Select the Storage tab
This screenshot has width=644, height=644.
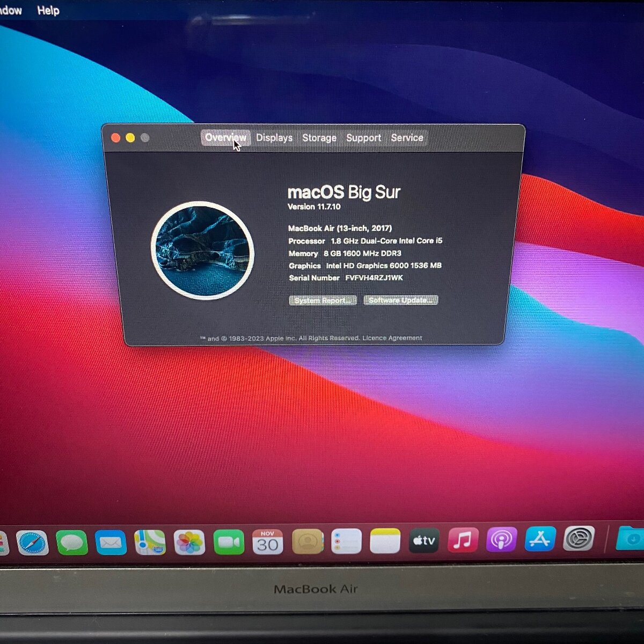tap(319, 138)
